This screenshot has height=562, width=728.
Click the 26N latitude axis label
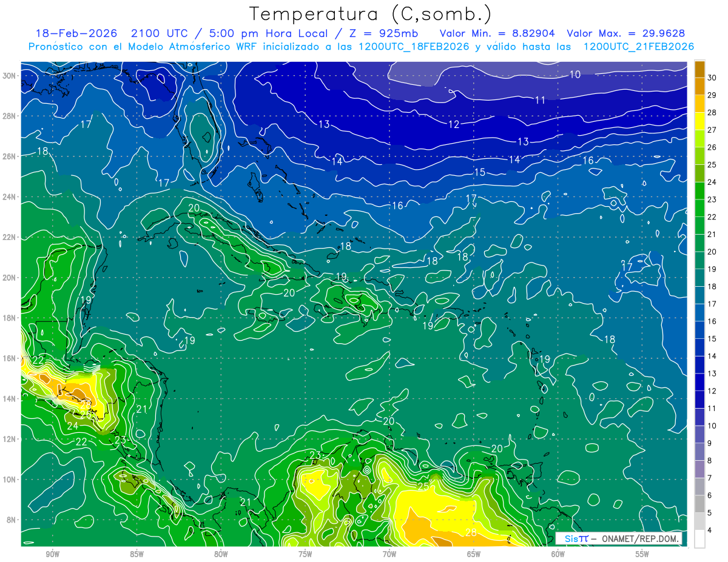click(x=10, y=156)
